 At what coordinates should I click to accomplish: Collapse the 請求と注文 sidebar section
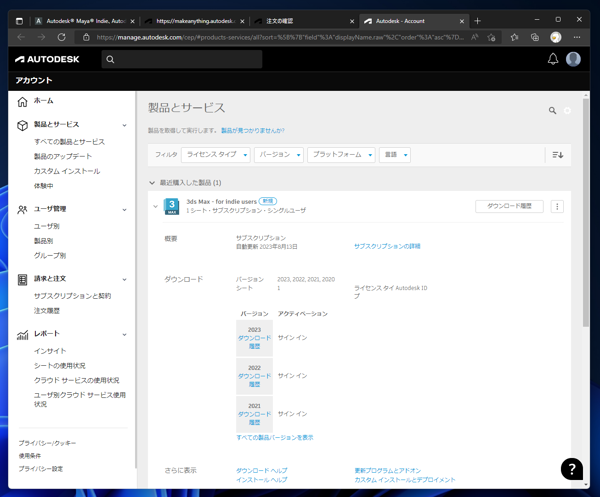pos(124,280)
